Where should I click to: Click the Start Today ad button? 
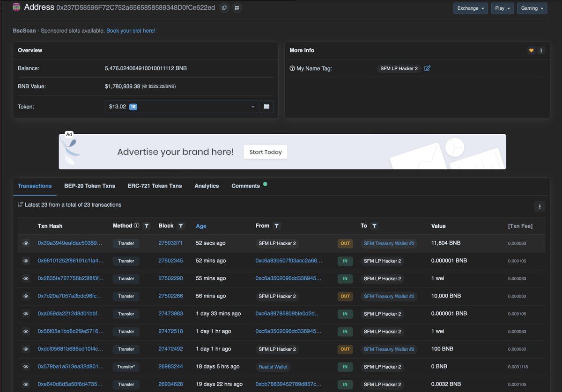coord(266,152)
